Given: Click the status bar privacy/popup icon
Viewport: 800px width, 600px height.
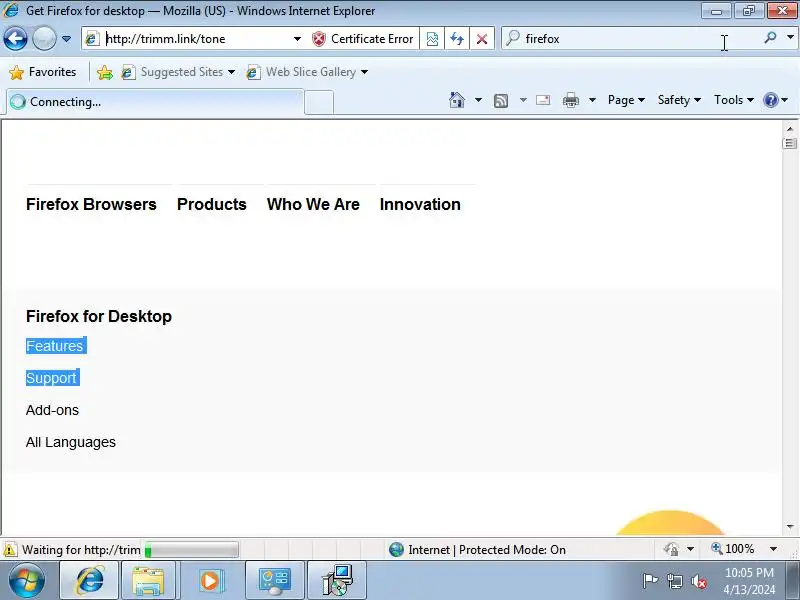Looking at the screenshot, I should click(671, 549).
